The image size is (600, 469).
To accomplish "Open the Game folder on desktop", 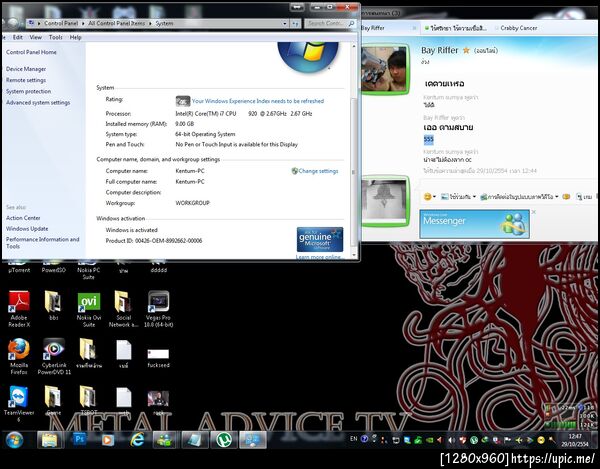I will [53, 400].
